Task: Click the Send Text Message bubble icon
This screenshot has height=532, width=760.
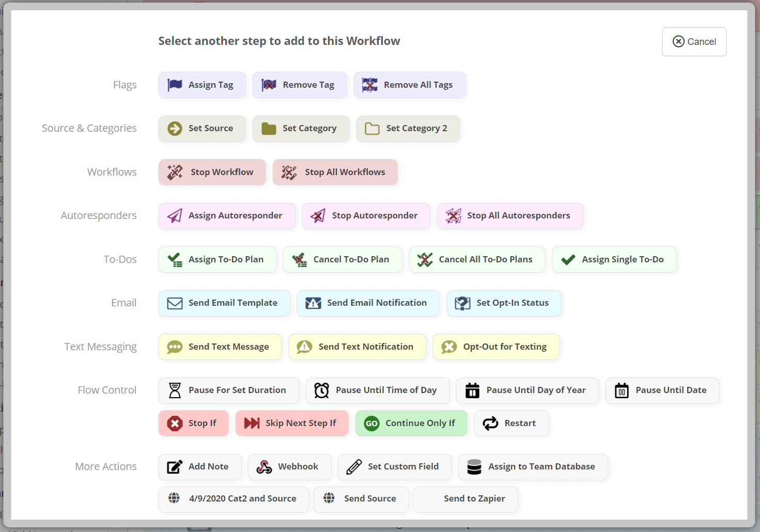Action: (175, 347)
